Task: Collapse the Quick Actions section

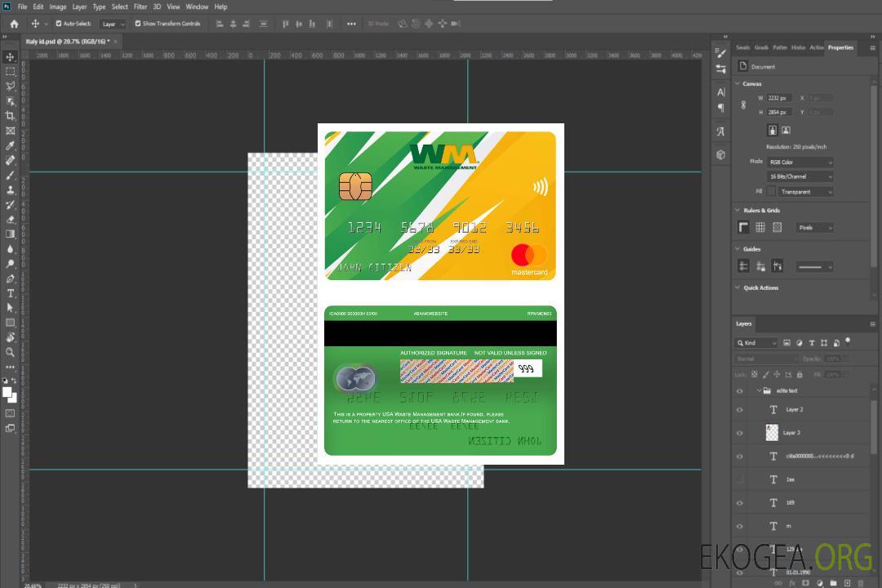Action: coord(738,287)
